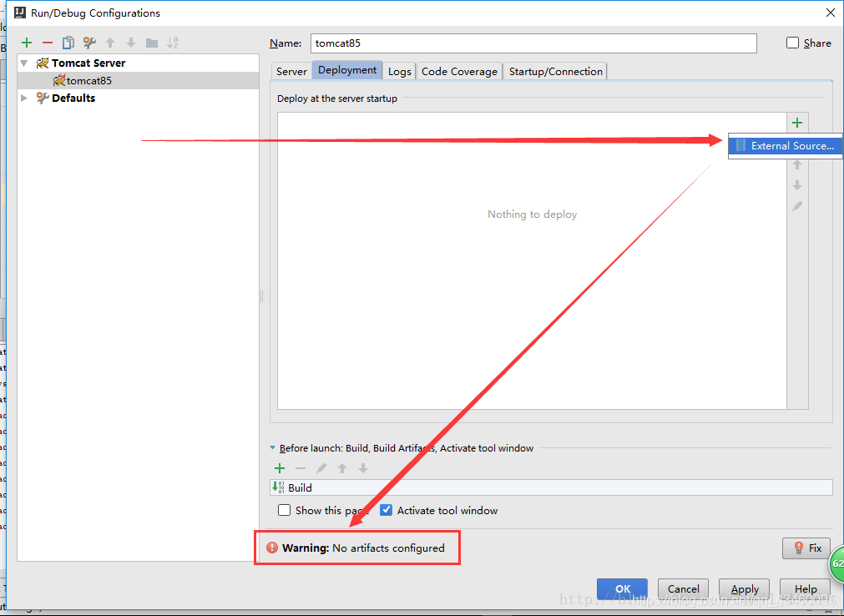
Task: Enable the Share checkbox
Action: (x=792, y=43)
